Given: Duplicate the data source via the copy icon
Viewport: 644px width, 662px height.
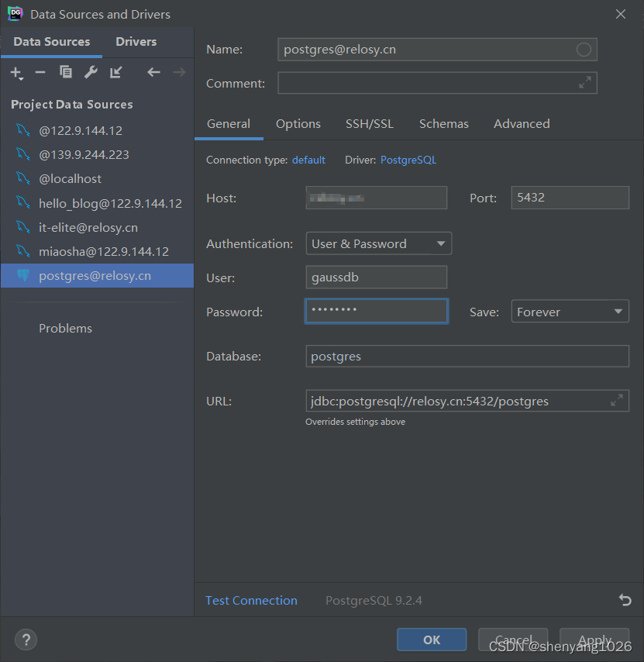Looking at the screenshot, I should click(65, 72).
